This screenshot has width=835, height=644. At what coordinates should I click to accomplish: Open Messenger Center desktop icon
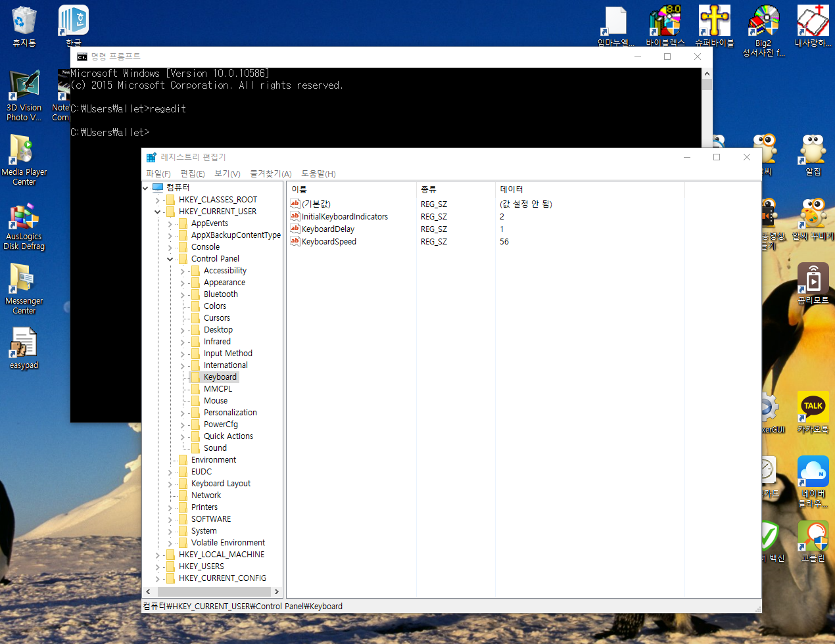click(x=24, y=289)
